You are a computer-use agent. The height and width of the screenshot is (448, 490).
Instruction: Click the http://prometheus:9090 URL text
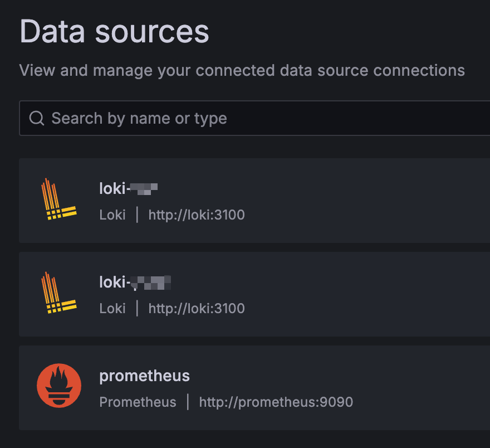click(276, 402)
